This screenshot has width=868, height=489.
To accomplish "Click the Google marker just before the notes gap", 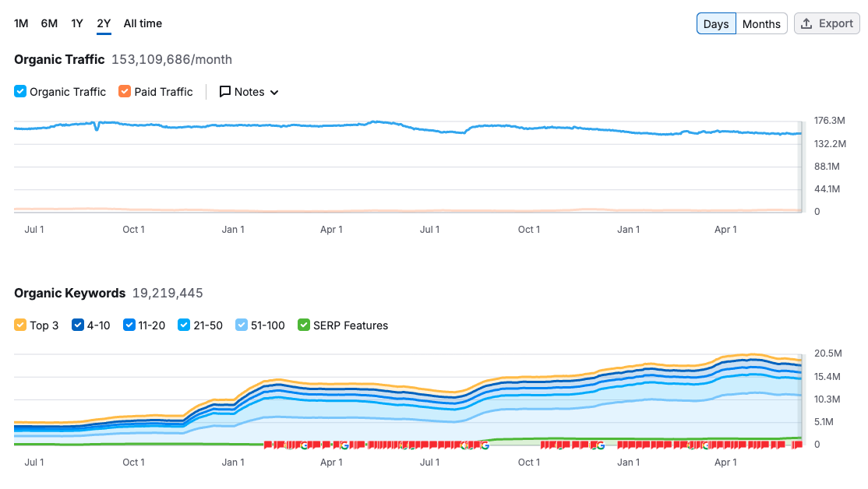I will pyautogui.click(x=485, y=445).
